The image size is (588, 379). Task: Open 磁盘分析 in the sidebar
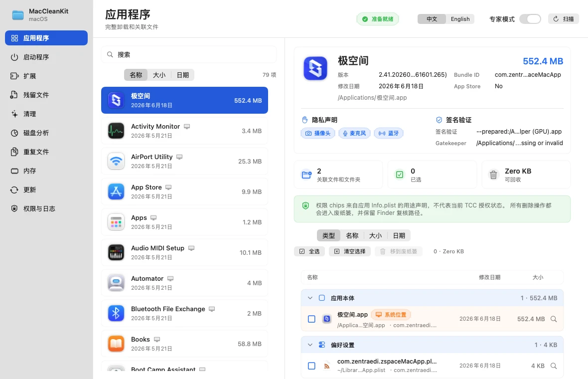tap(46, 133)
